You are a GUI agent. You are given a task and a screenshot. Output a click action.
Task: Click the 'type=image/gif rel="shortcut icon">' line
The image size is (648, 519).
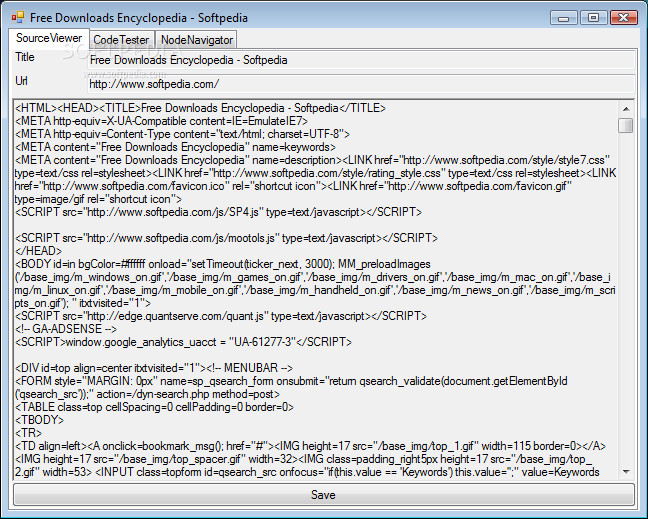(x=98, y=199)
